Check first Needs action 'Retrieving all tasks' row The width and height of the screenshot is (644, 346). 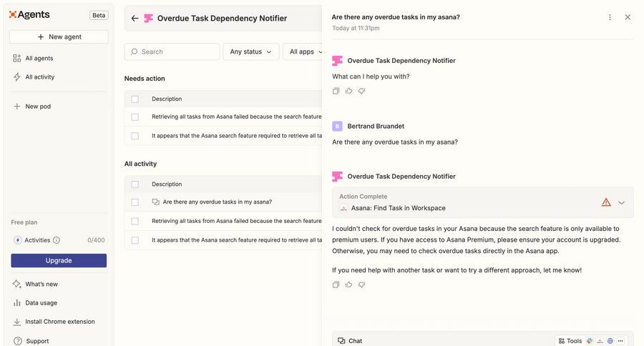(135, 117)
